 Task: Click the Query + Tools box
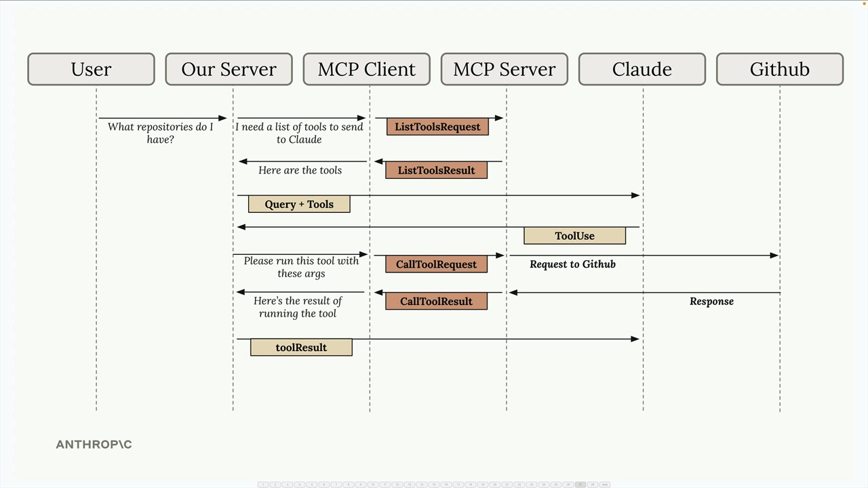pos(299,204)
